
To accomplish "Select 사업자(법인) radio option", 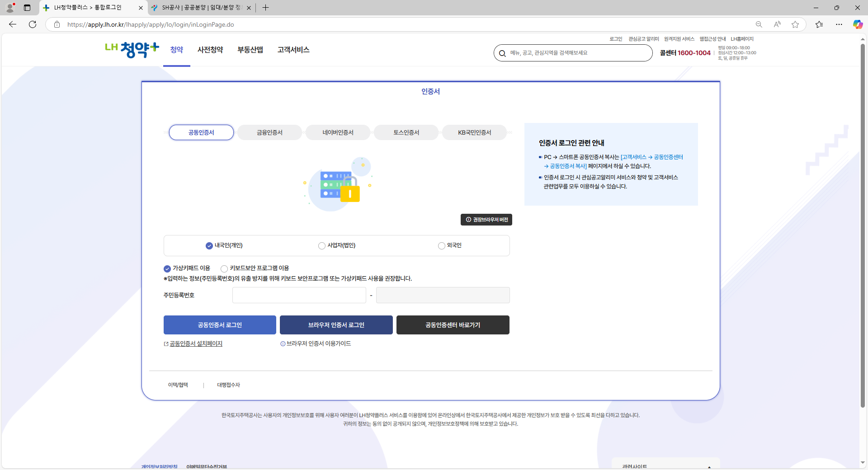I will point(322,246).
